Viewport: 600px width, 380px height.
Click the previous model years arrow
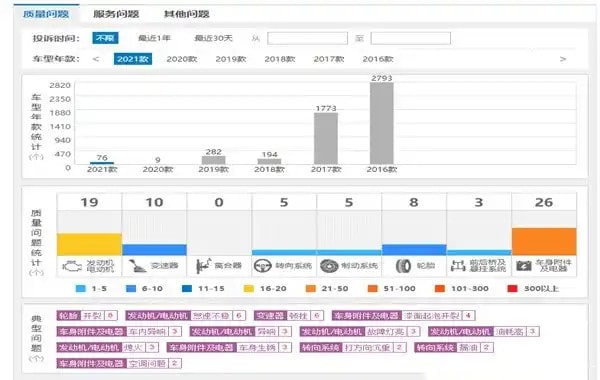point(96,59)
